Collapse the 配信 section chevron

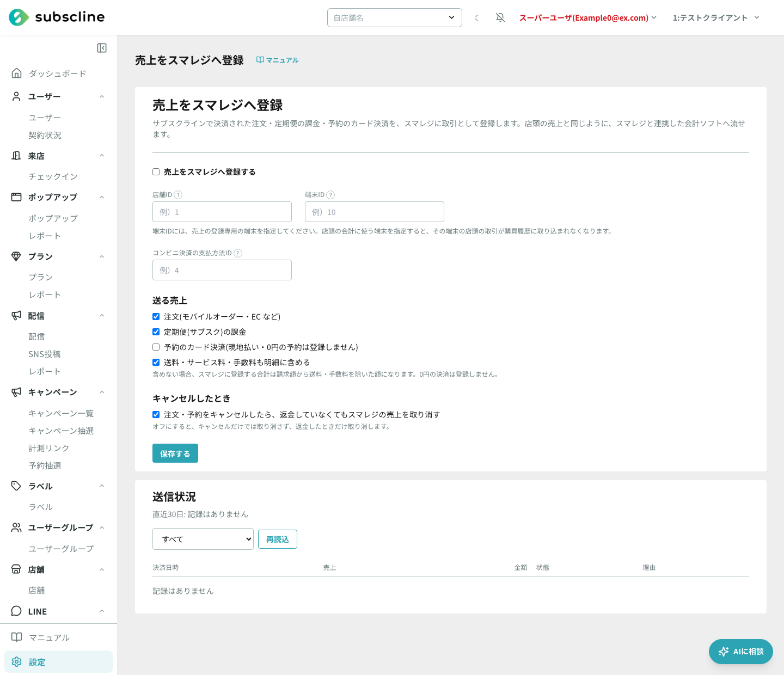coord(102,316)
